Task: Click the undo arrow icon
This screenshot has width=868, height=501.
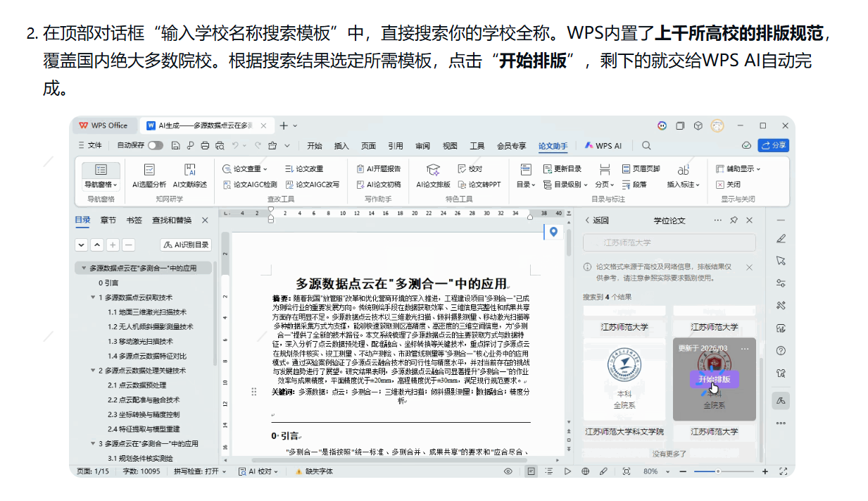Action: 236,146
